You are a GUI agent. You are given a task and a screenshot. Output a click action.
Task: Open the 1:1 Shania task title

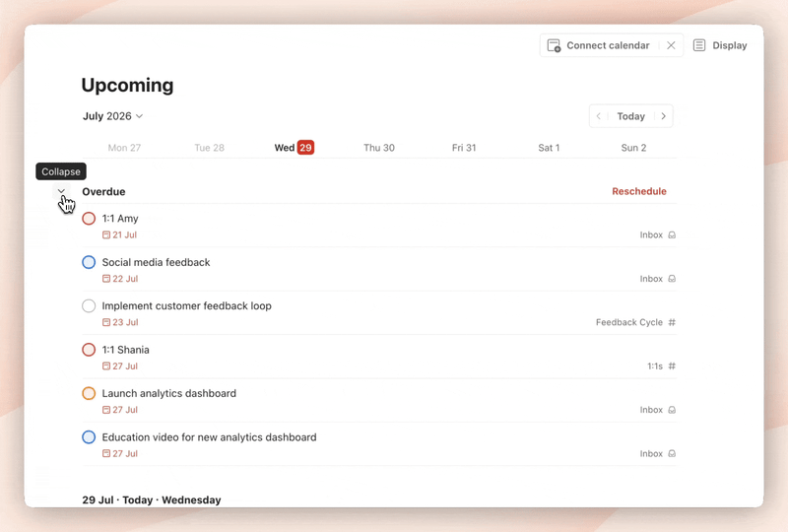click(x=126, y=350)
